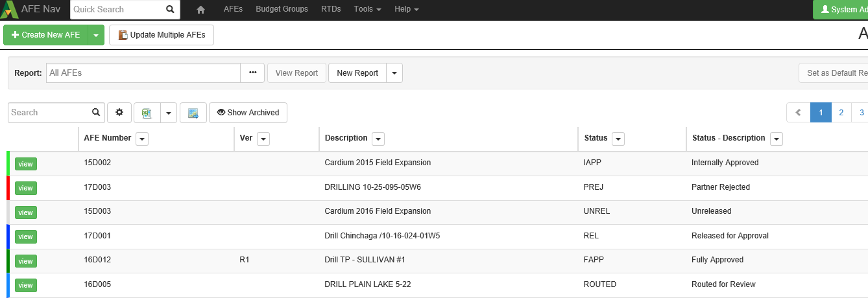
Task: Click the FAPP status cell
Action: 594,260
